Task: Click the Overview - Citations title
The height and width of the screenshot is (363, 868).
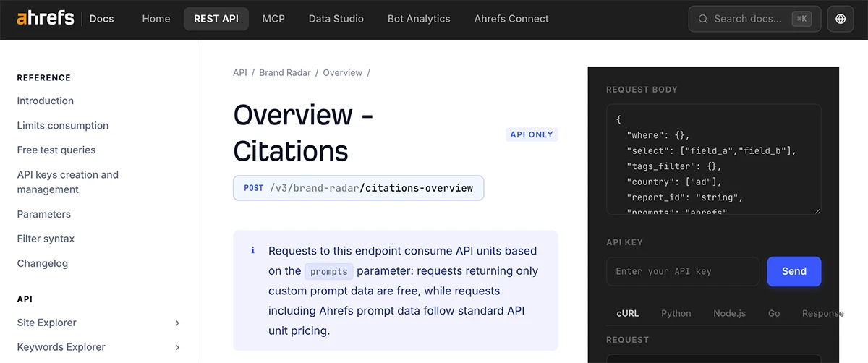Action: [x=304, y=133]
